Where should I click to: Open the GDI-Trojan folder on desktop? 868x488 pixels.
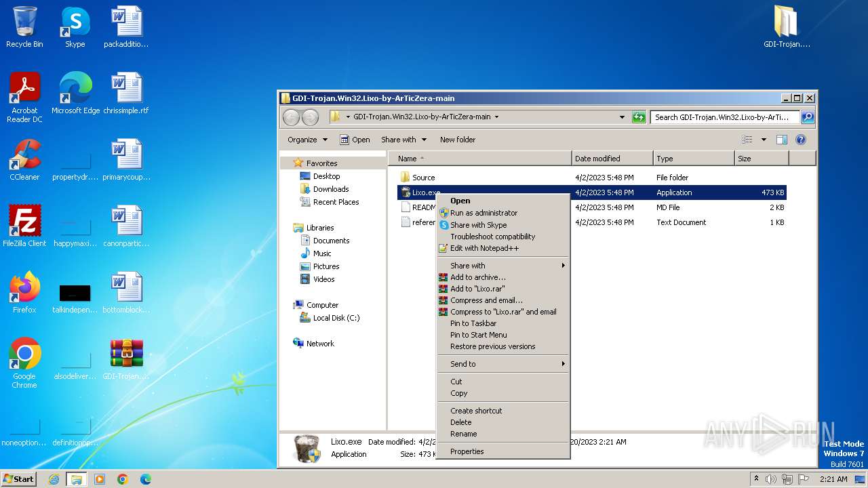787,27
